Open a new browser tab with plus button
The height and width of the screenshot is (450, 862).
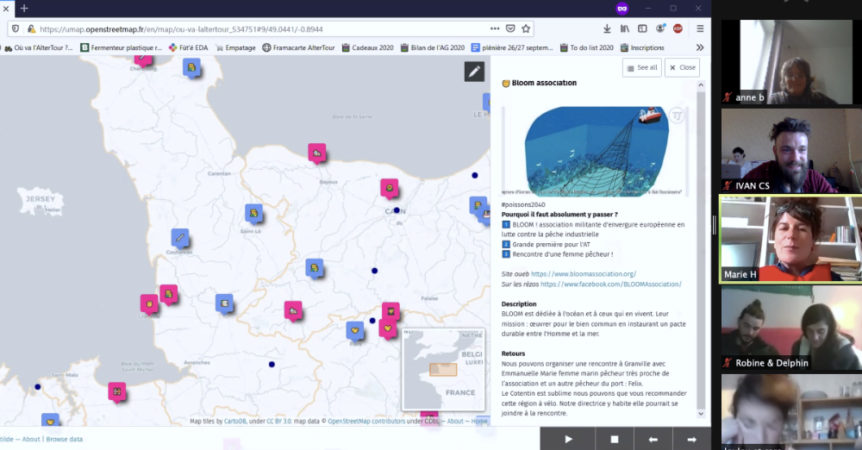24,8
